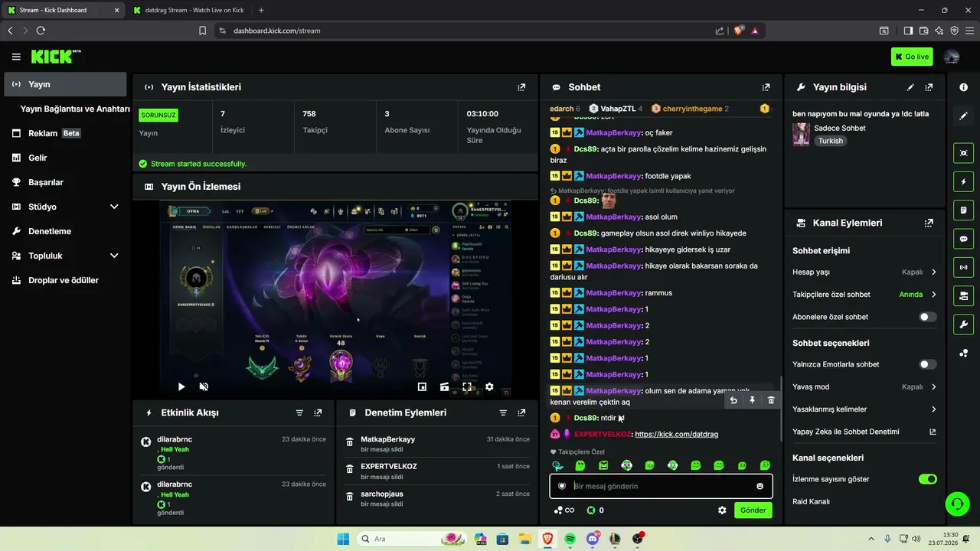The height and width of the screenshot is (551, 980).
Task: Open picture-in-picture for the preview player
Action: click(422, 387)
